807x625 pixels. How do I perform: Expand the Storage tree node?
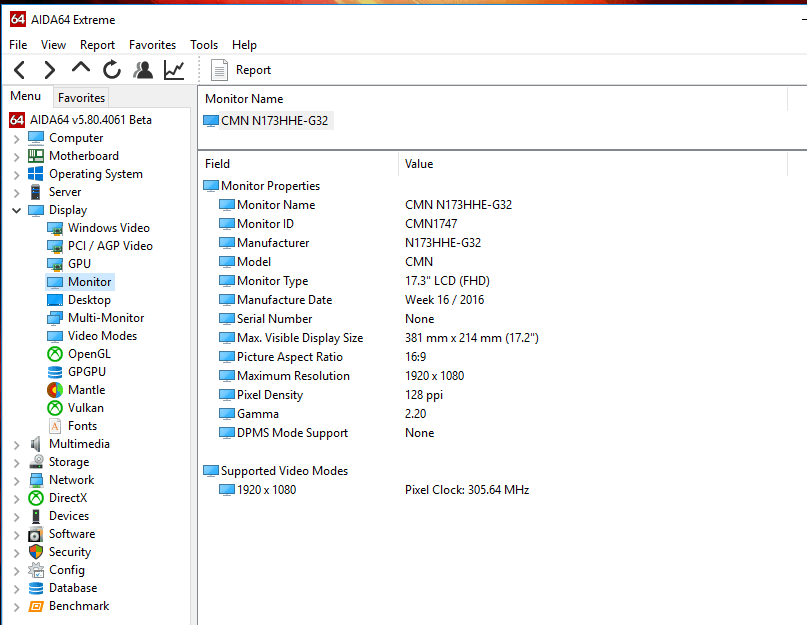pyautogui.click(x=16, y=463)
